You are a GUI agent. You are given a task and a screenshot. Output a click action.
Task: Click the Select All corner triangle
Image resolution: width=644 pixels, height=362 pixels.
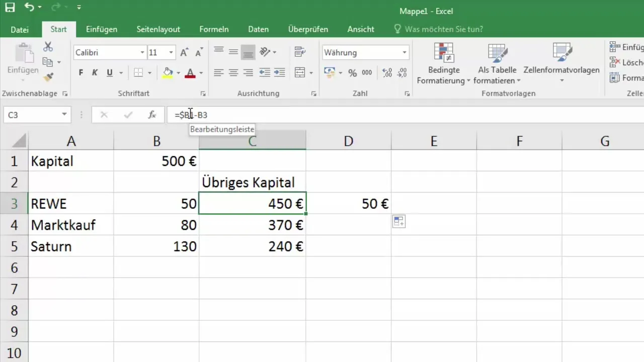point(19,141)
